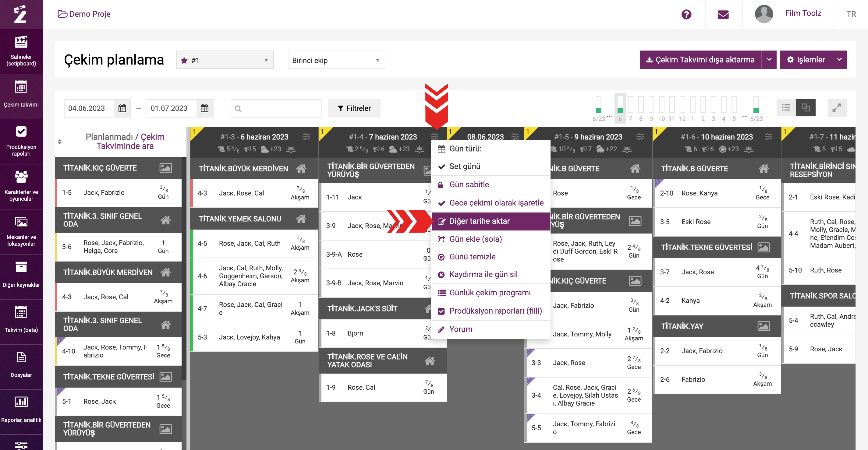Open Prodüksiyon raporları sidebar section
Screen dimensions: 868x450
click(21, 142)
